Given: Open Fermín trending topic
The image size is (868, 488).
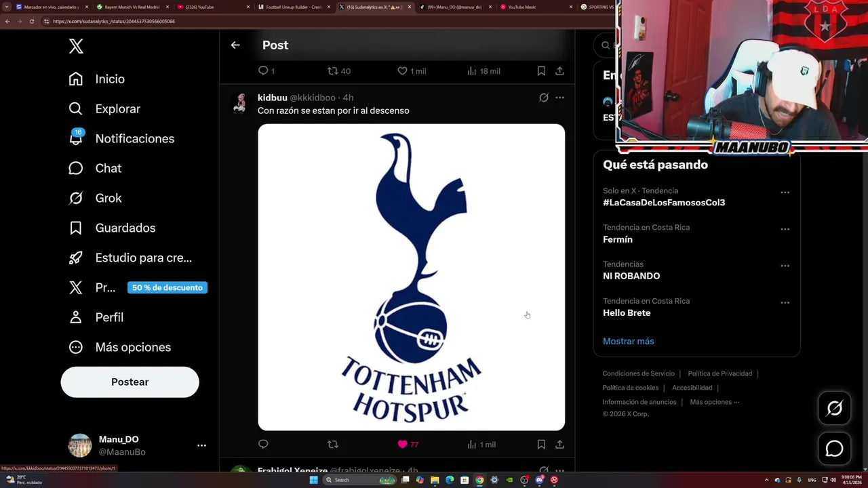Looking at the screenshot, I should tap(618, 239).
